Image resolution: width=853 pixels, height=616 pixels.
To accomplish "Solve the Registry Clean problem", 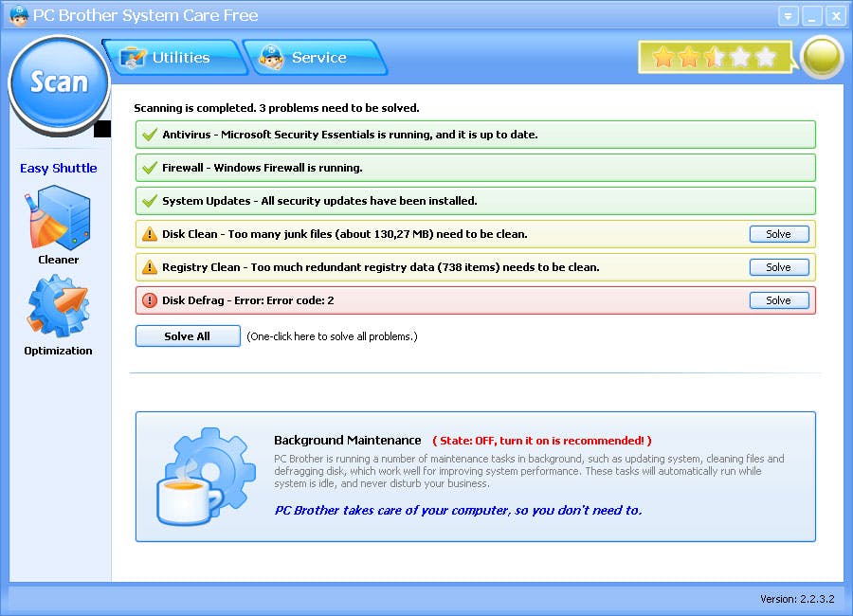I will 779,267.
